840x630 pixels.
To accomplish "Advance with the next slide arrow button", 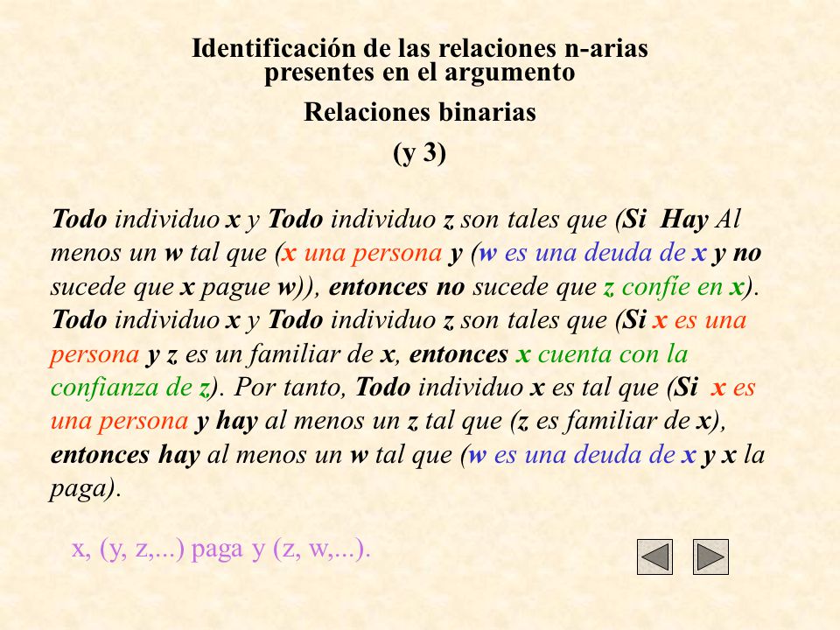I will tap(710, 556).
